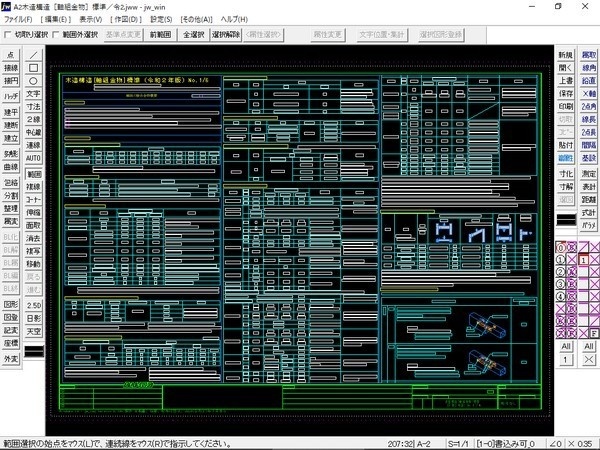Screen dimensions: 600x450
Task: Open the ヘルプ(H) menu
Action: 234,19
